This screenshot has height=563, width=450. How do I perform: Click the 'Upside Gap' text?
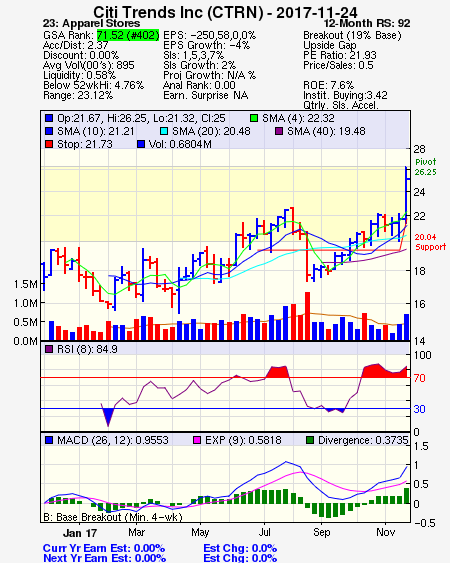click(330, 45)
